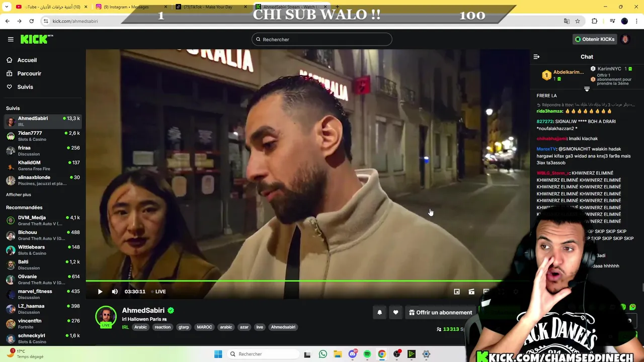
Task: Open KhalidGM channel
Action: pyautogui.click(x=43, y=165)
